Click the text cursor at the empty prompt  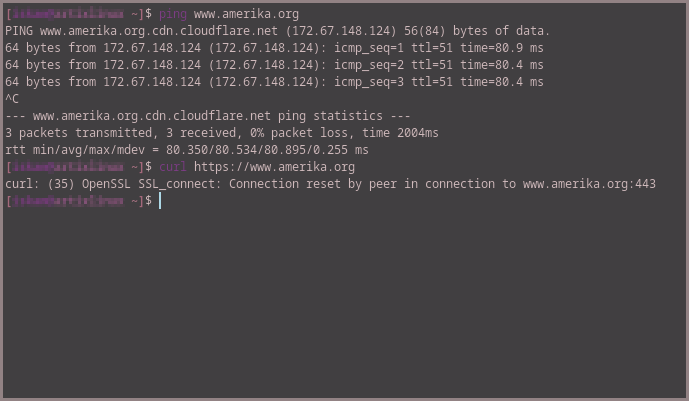click(x=160, y=201)
